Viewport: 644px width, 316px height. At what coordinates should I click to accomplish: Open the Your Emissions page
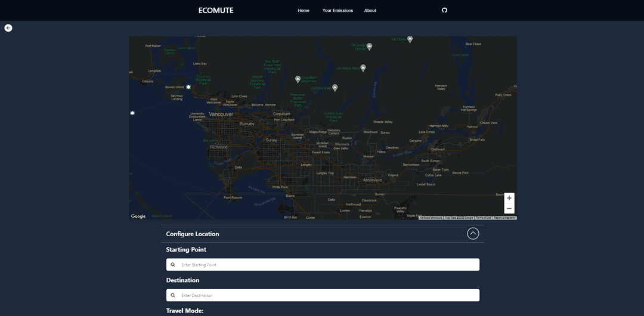[338, 11]
